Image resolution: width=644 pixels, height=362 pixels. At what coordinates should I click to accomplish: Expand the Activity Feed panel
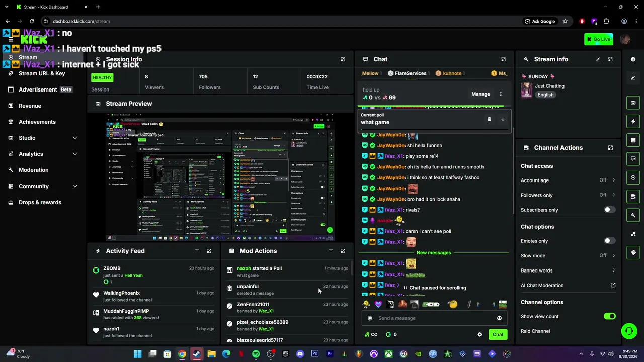[209, 251]
